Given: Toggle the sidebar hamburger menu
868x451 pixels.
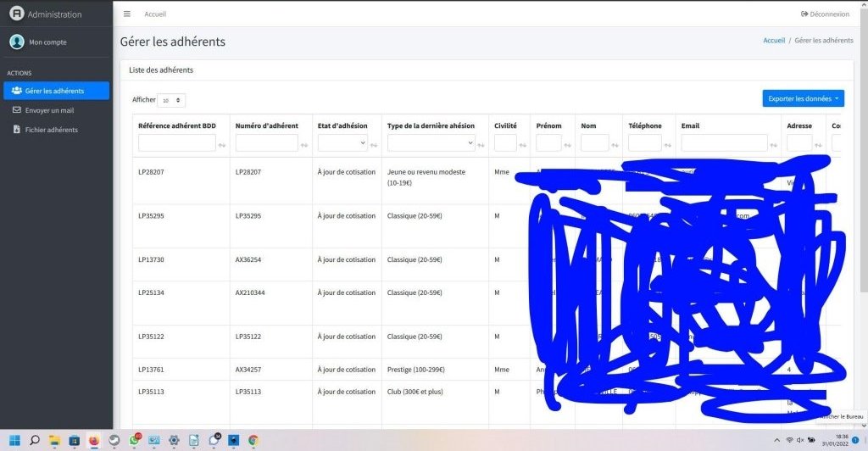Looking at the screenshot, I should tap(127, 14).
